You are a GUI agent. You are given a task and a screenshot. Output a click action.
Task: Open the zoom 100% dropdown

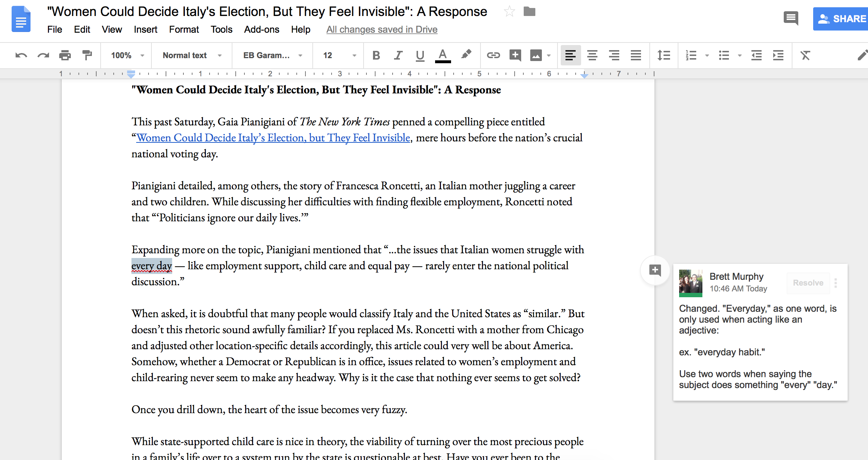tap(127, 55)
